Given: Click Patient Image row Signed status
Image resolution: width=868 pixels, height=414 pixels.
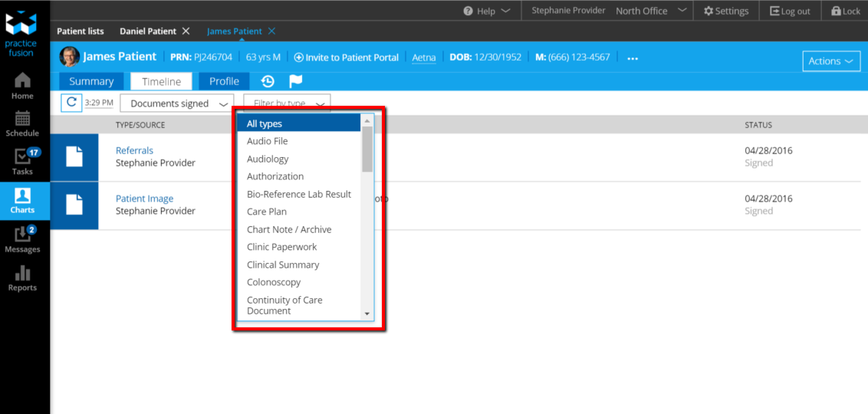Looking at the screenshot, I should pos(759,211).
